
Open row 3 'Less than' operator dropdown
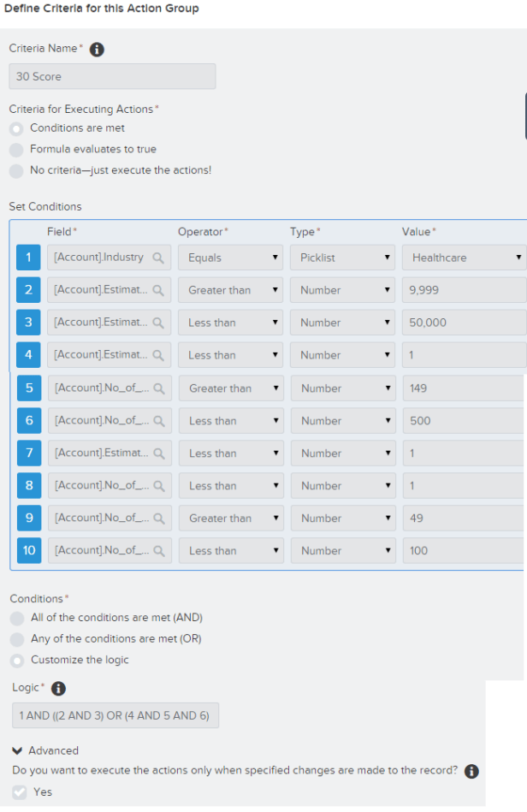[x=230, y=323]
